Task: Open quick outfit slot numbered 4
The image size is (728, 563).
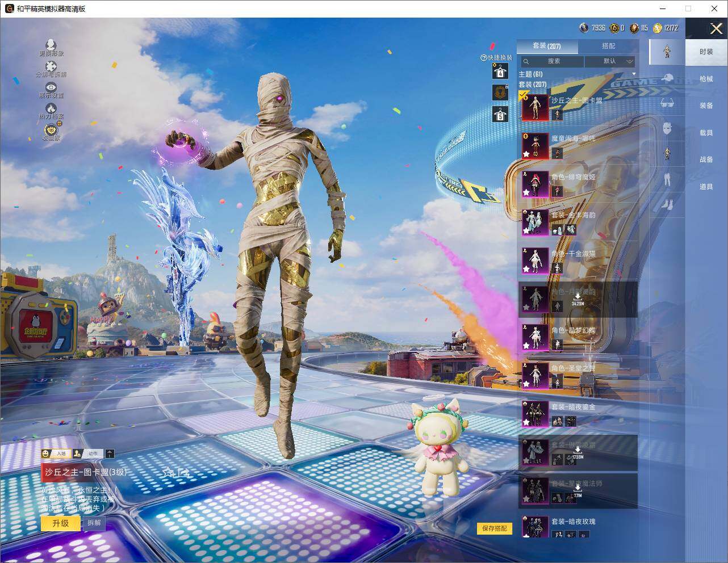Action: pos(500,71)
